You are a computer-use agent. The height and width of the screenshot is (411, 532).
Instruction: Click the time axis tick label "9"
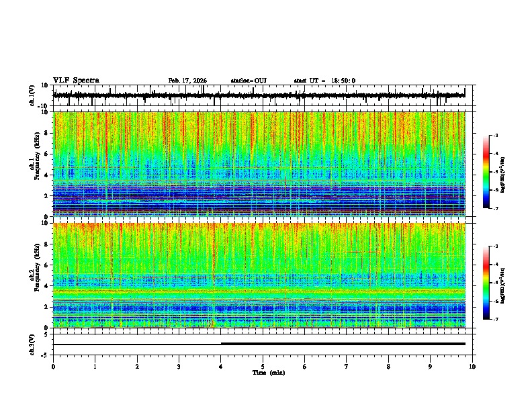(430, 367)
